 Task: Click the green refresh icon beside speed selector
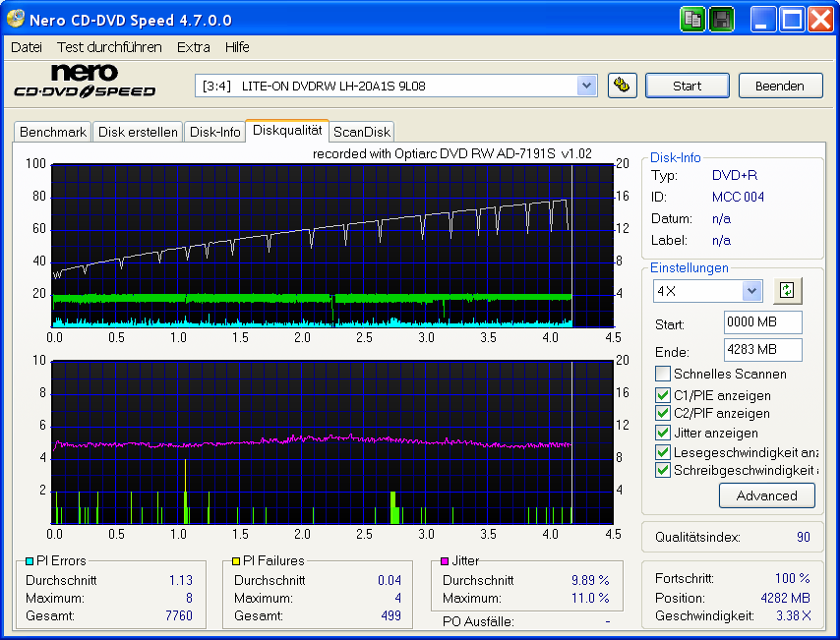[786, 291]
